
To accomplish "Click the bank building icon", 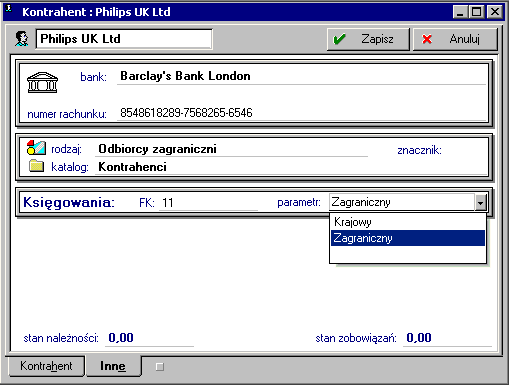I will pyautogui.click(x=42, y=82).
